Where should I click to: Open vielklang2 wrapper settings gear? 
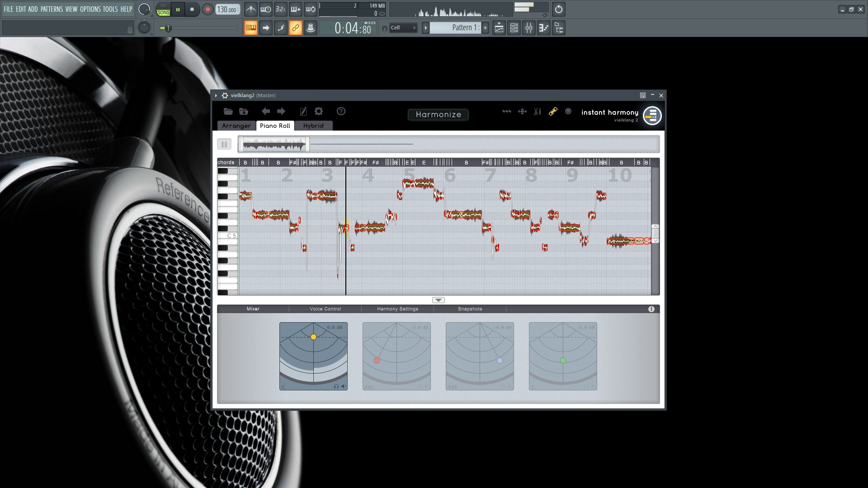click(225, 95)
